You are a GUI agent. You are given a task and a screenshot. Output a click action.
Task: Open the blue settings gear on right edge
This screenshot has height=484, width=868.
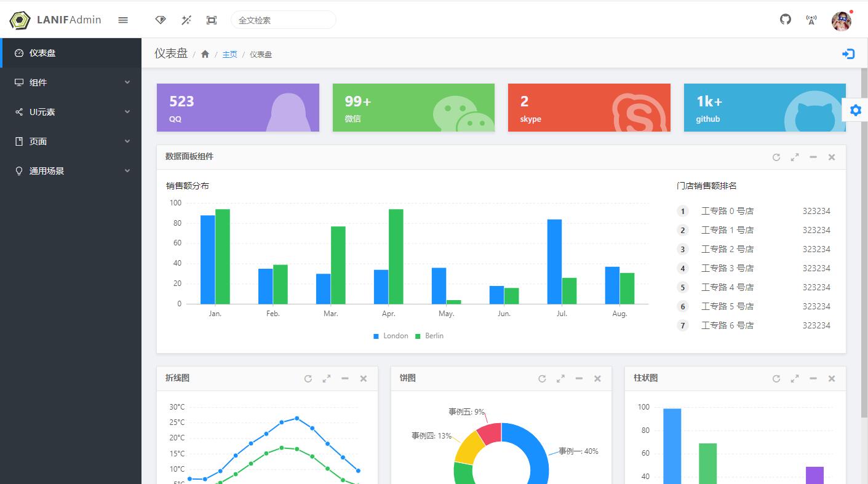pos(855,110)
